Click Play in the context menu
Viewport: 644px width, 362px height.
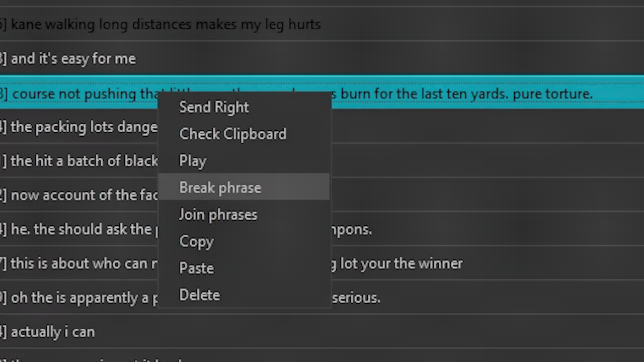pyautogui.click(x=193, y=161)
